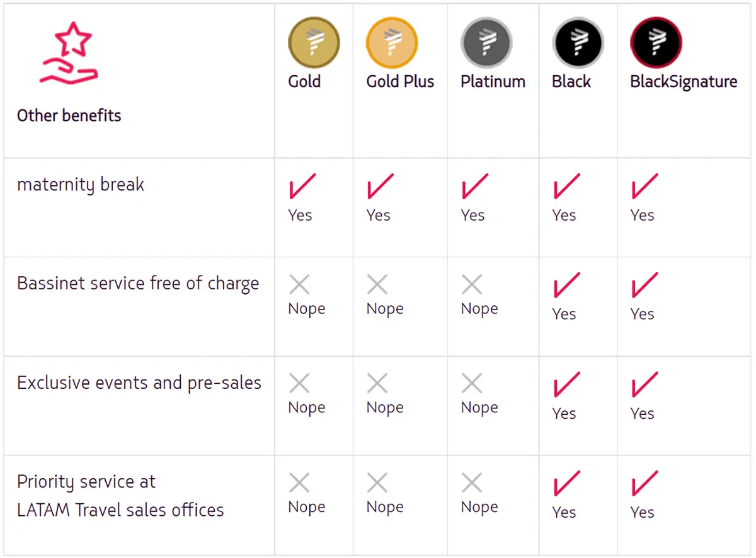The width and height of the screenshot is (756, 558).
Task: Click Gold Plus Exclusive events X mark
Action: point(377,383)
